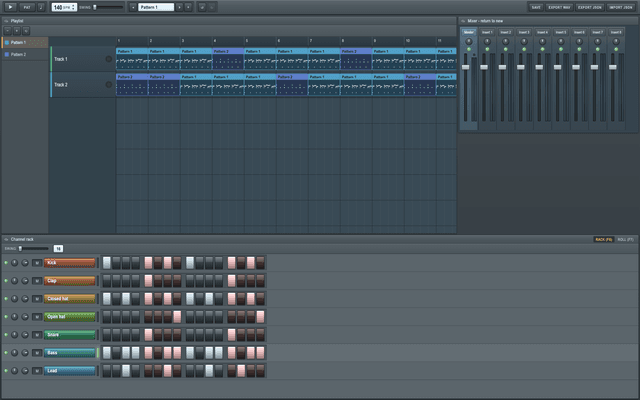Open the Pattern 1 selector field
The image size is (640, 400).
point(156,7)
